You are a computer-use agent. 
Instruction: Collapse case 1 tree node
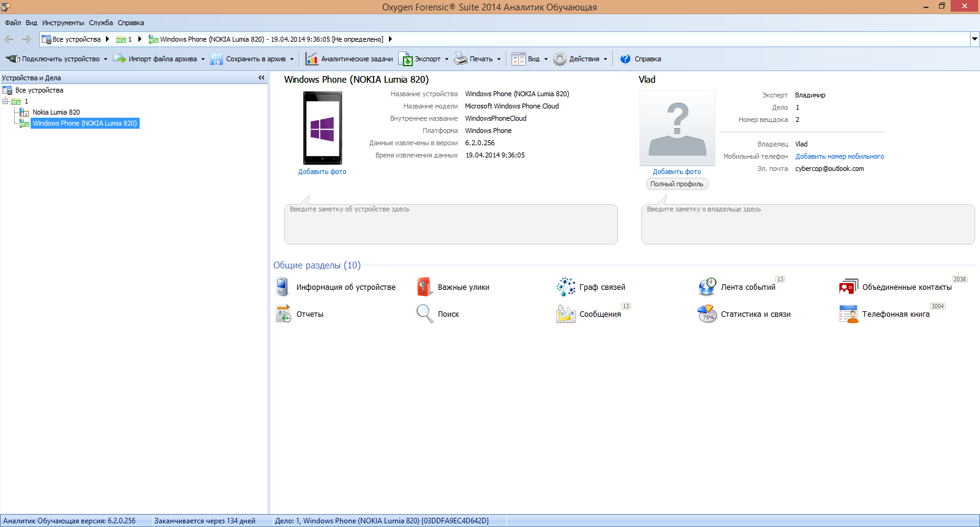click(x=5, y=101)
